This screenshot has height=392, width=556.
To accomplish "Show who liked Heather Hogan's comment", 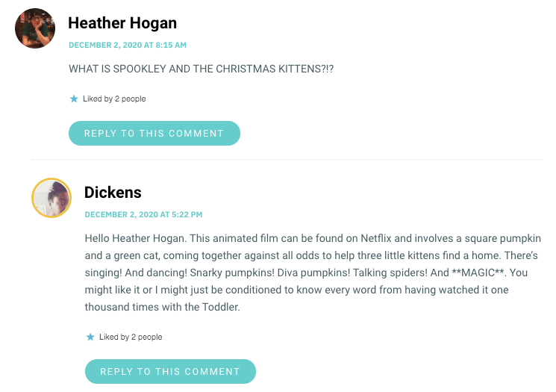I will tap(114, 99).
